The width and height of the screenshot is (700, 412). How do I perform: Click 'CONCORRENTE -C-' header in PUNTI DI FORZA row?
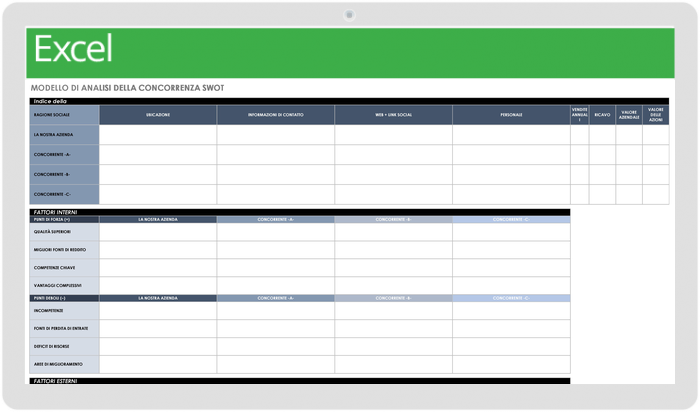(x=511, y=220)
